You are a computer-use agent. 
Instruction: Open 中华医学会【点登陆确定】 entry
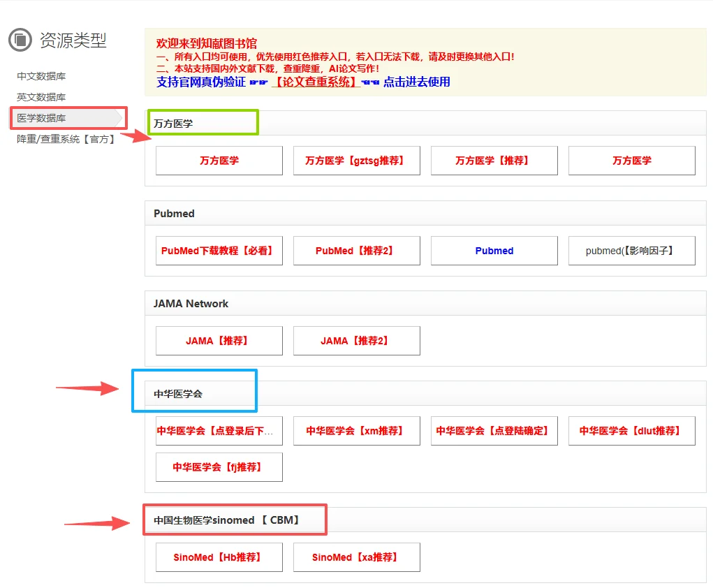coord(494,431)
